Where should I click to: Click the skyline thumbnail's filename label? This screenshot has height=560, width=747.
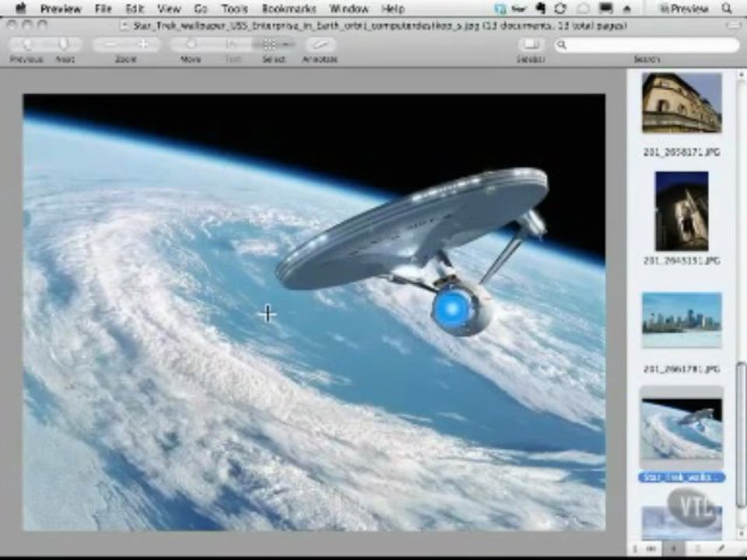coord(682,369)
